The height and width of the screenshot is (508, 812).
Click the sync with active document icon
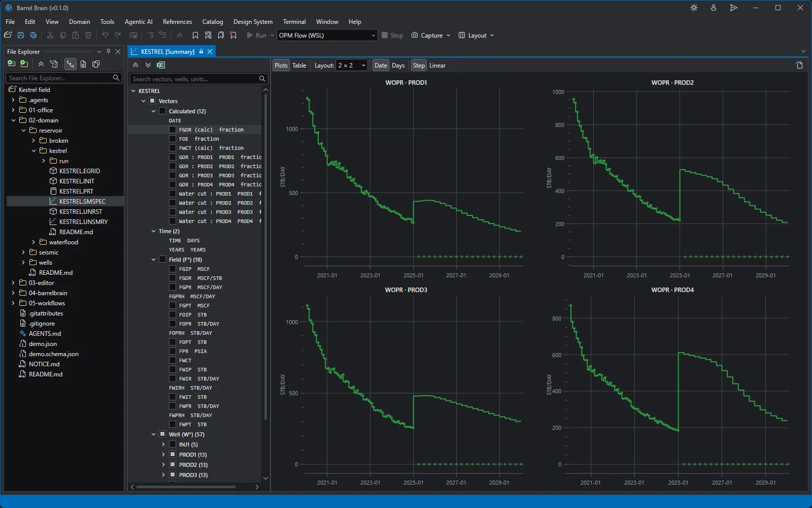[x=54, y=64]
